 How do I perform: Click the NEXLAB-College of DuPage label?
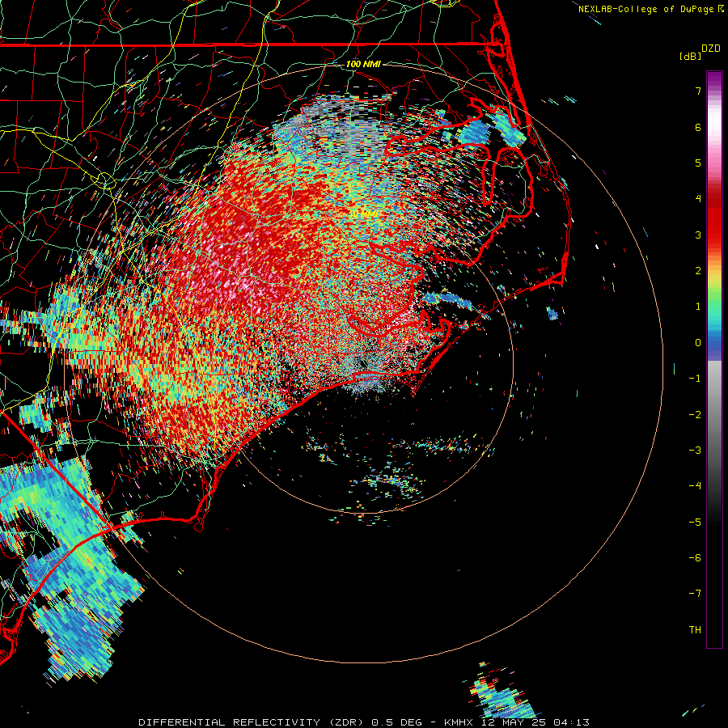tap(645, 9)
